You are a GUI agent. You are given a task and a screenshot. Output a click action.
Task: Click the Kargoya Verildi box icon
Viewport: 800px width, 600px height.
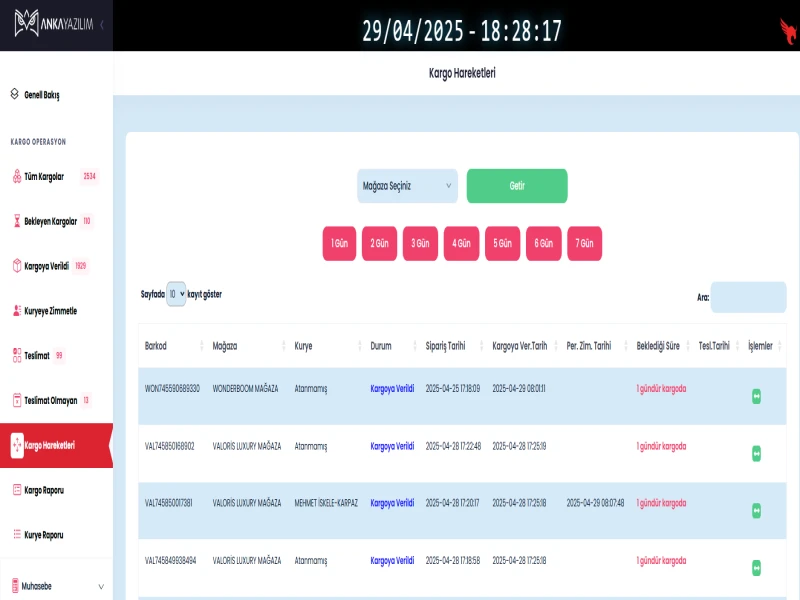(x=16, y=266)
